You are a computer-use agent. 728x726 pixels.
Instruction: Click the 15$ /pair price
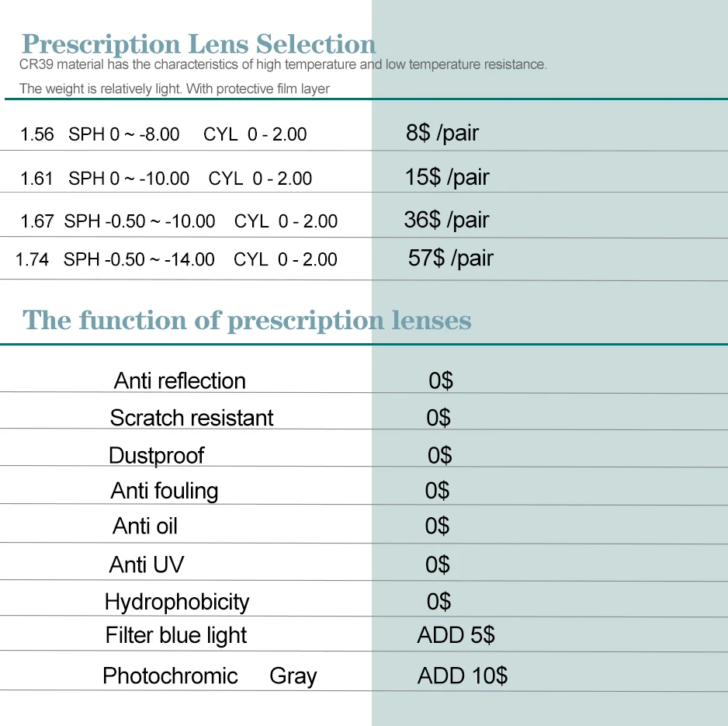point(446,177)
